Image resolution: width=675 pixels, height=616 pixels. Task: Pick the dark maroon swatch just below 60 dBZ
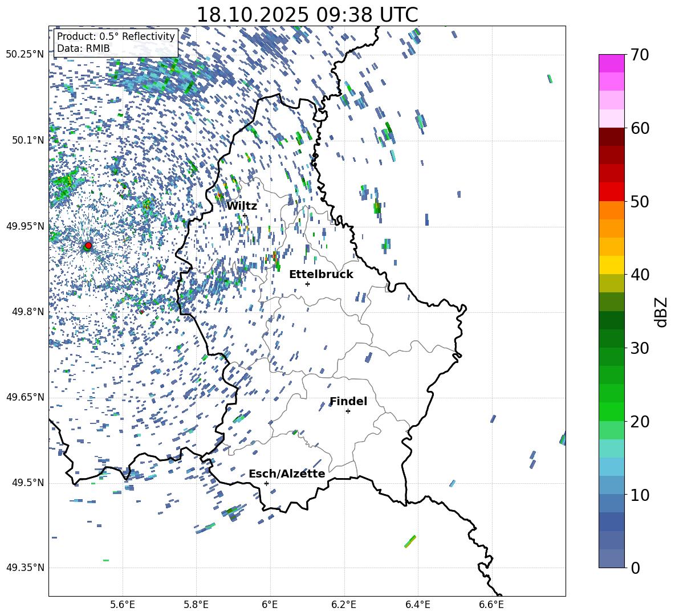pos(612,137)
